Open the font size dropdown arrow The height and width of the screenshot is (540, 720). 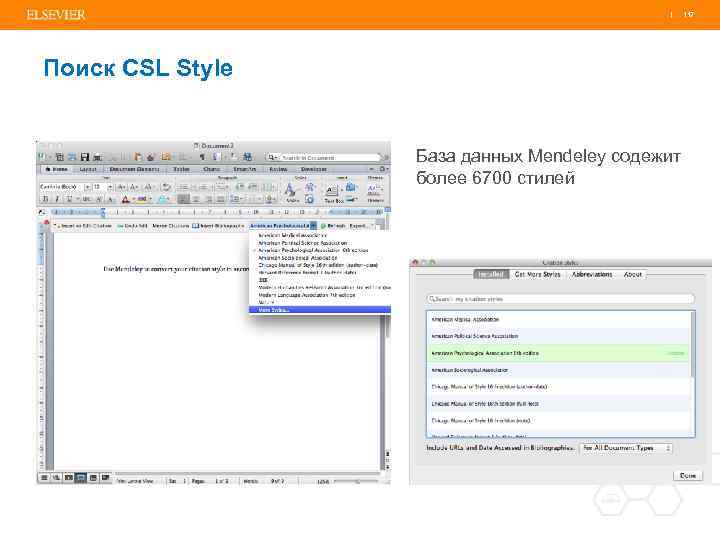point(110,187)
